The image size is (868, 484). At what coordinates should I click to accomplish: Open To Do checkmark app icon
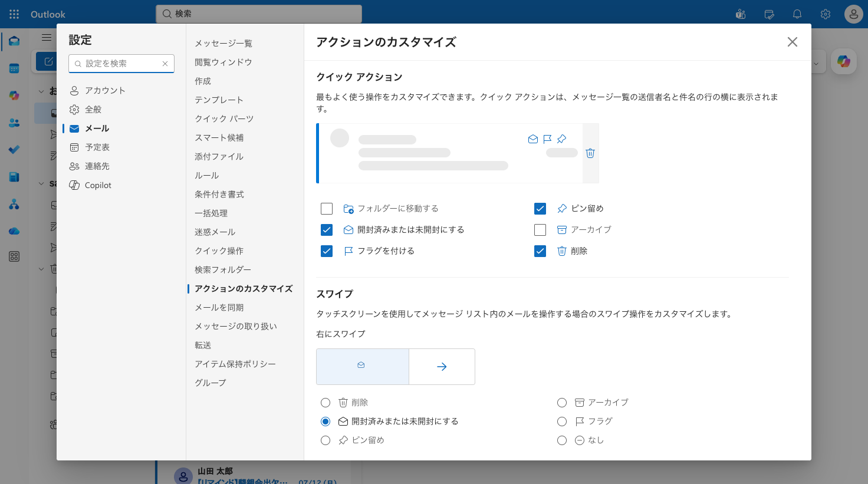14,150
